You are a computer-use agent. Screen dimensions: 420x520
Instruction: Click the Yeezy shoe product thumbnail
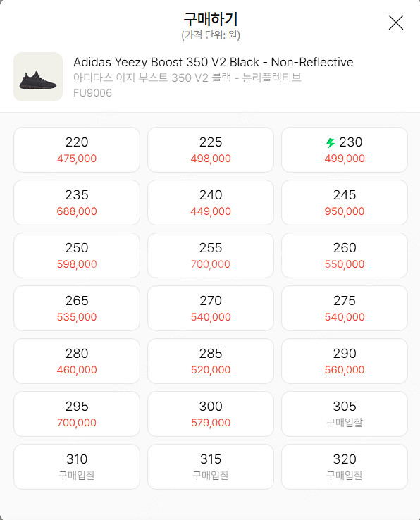click(38, 77)
